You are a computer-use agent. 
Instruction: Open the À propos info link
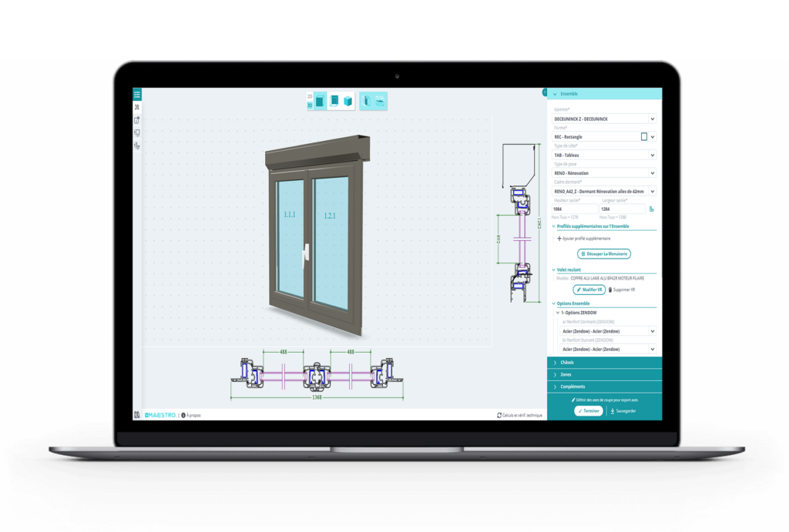tap(191, 415)
